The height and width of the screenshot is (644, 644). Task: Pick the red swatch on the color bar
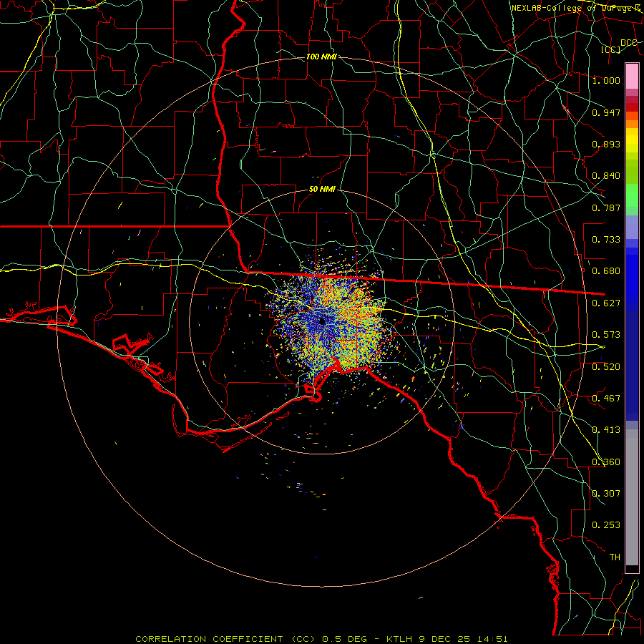(x=632, y=107)
